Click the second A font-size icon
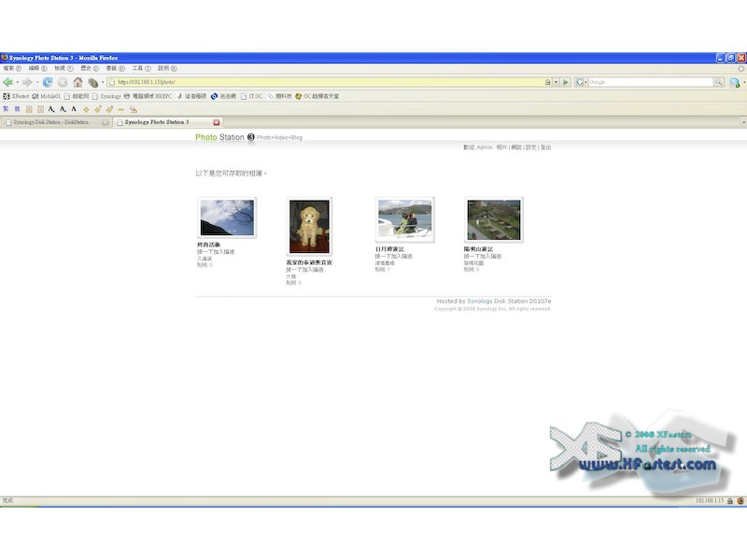 (x=63, y=109)
